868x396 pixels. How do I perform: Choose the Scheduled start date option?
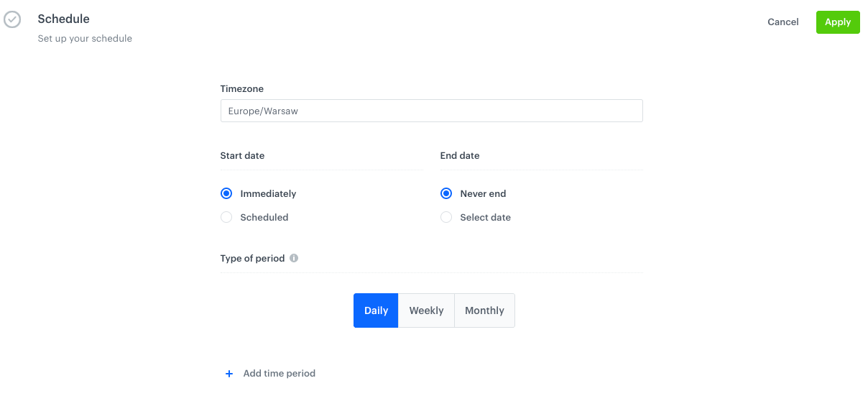[226, 217]
